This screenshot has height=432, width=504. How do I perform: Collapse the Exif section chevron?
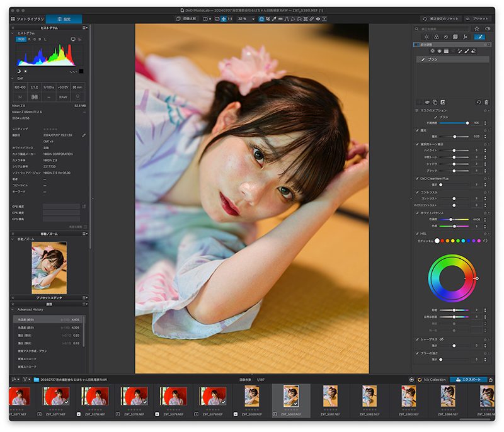pos(13,78)
